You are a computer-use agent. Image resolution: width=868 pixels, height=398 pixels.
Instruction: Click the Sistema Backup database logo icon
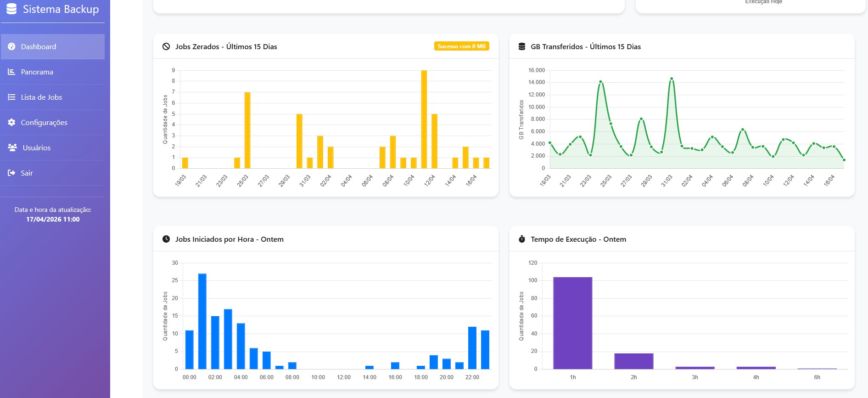(x=11, y=9)
